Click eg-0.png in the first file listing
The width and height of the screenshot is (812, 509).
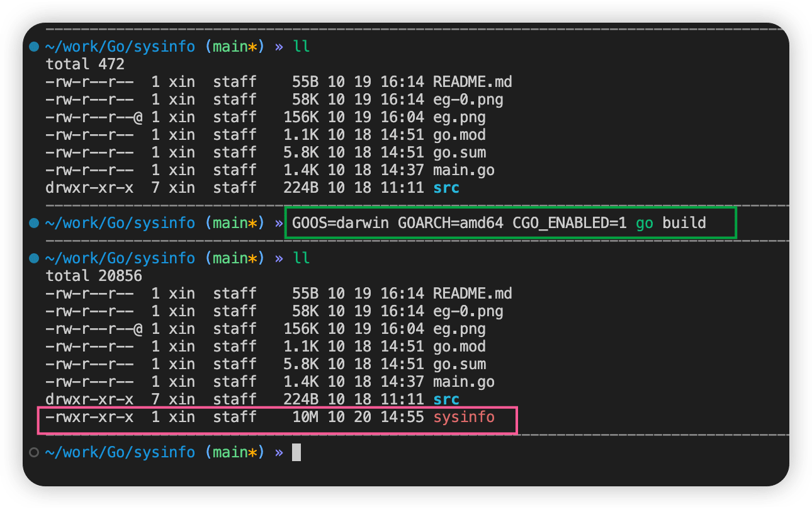[468, 100]
